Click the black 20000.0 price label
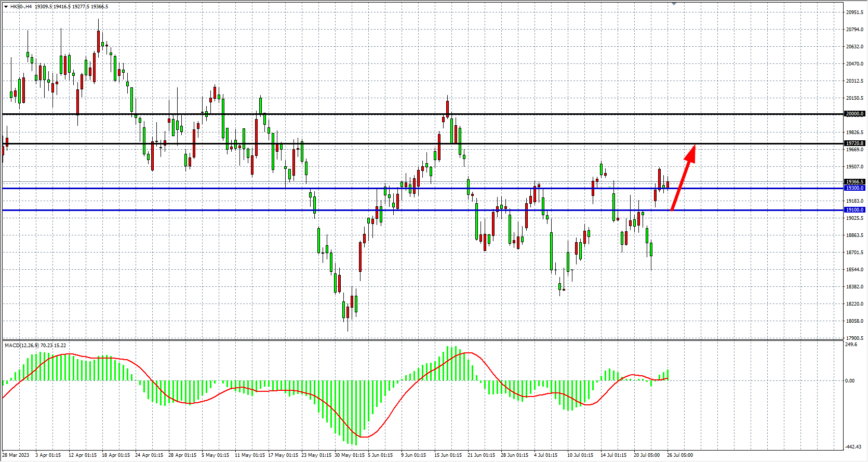The width and height of the screenshot is (868, 462). 854,114
